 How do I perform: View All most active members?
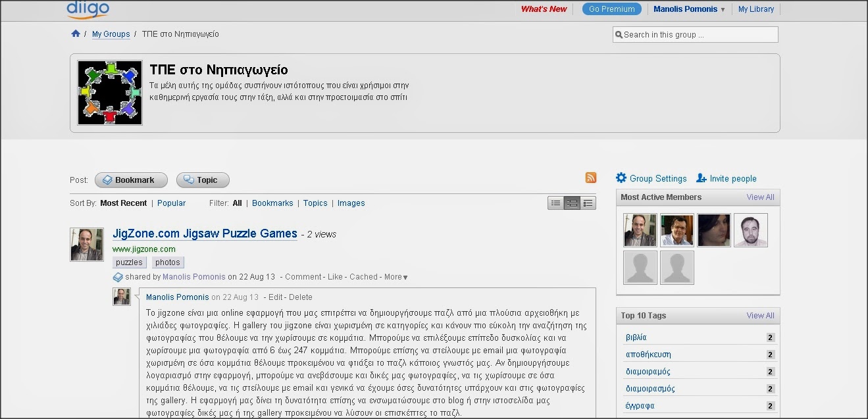(x=760, y=197)
